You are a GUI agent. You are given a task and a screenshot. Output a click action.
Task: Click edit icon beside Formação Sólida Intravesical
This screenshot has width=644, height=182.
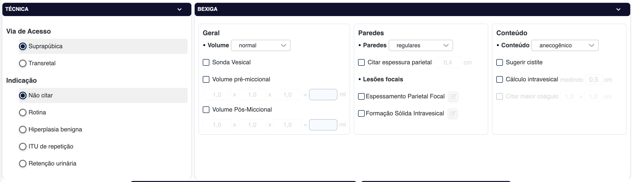point(452,114)
